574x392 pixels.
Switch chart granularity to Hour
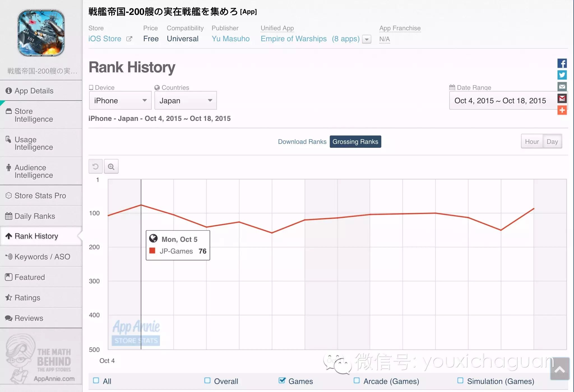531,141
